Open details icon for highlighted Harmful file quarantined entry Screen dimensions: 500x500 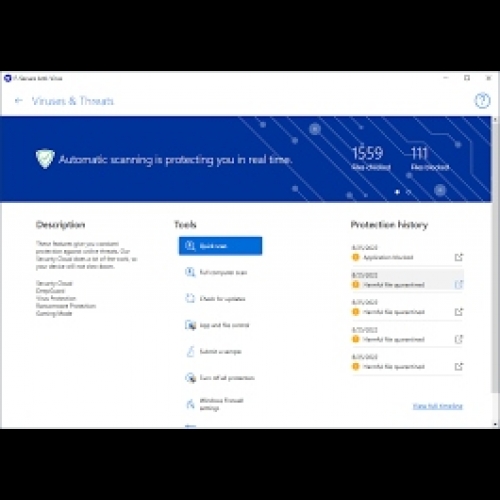click(x=459, y=284)
